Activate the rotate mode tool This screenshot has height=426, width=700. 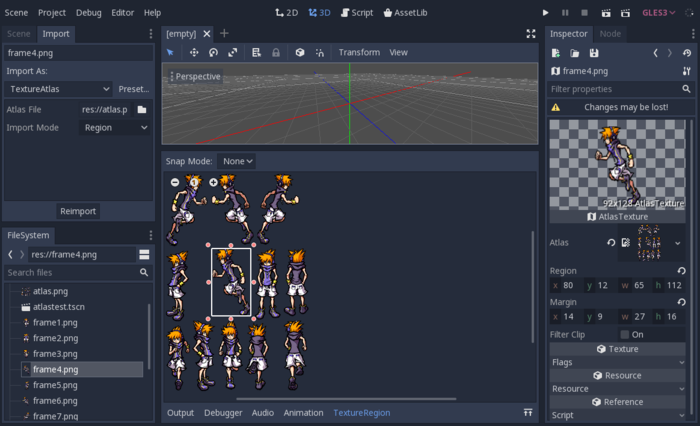(x=213, y=52)
